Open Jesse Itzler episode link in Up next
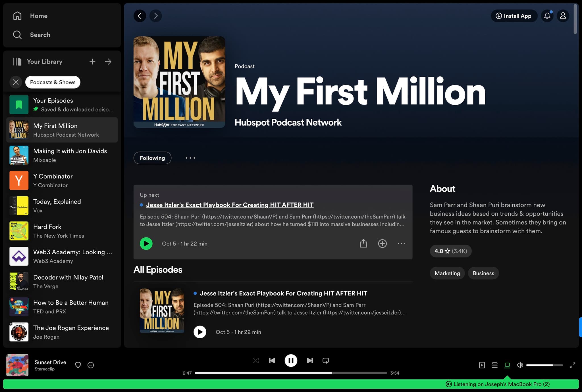582x392 pixels. click(x=230, y=205)
